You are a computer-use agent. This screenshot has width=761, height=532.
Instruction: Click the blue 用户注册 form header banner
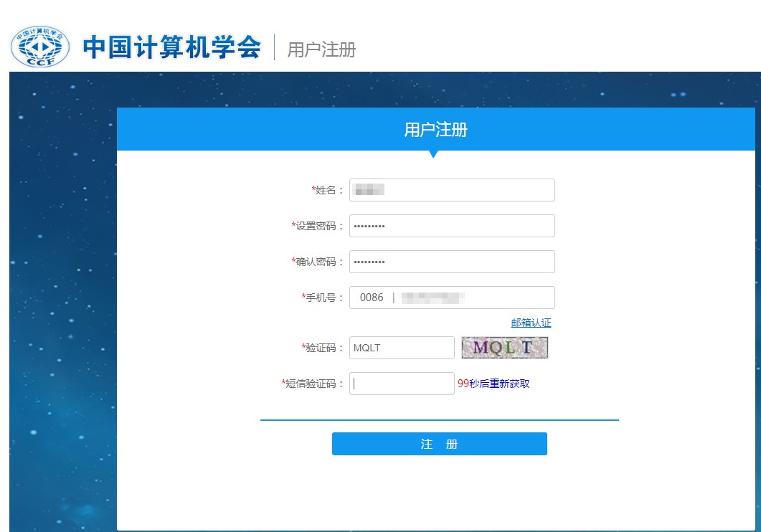coord(435,130)
